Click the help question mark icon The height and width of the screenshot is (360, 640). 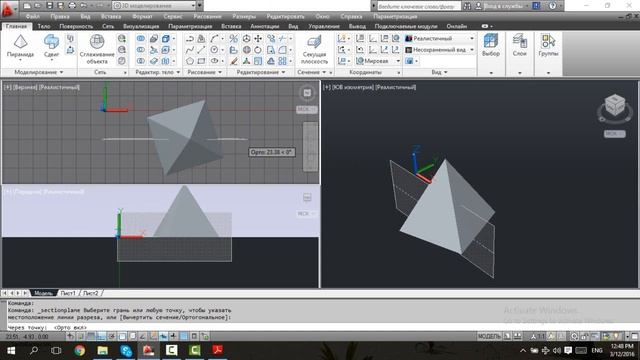[x=553, y=6]
